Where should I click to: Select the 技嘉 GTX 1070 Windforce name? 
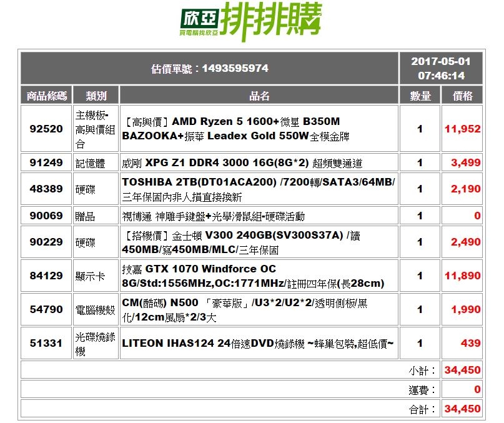[x=254, y=276]
